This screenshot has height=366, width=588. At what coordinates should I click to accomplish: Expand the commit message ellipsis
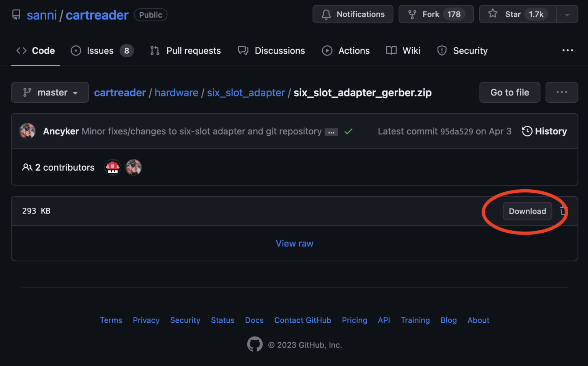tap(331, 131)
